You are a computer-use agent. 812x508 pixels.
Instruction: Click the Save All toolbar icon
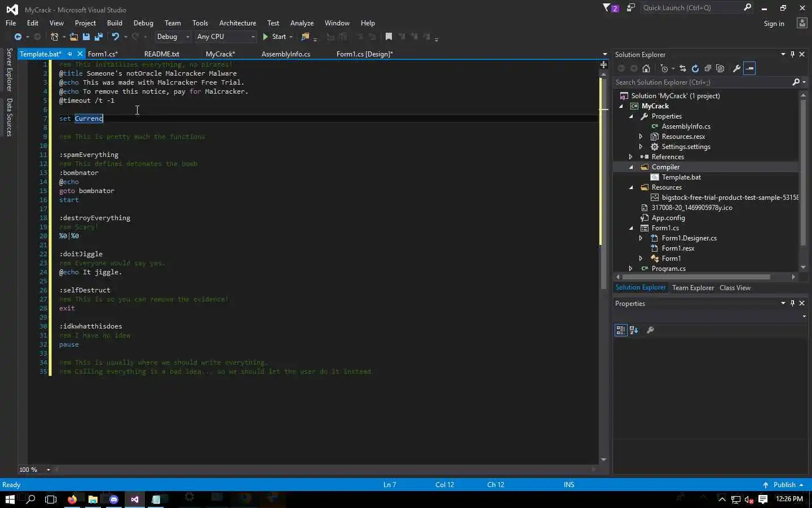click(x=99, y=37)
